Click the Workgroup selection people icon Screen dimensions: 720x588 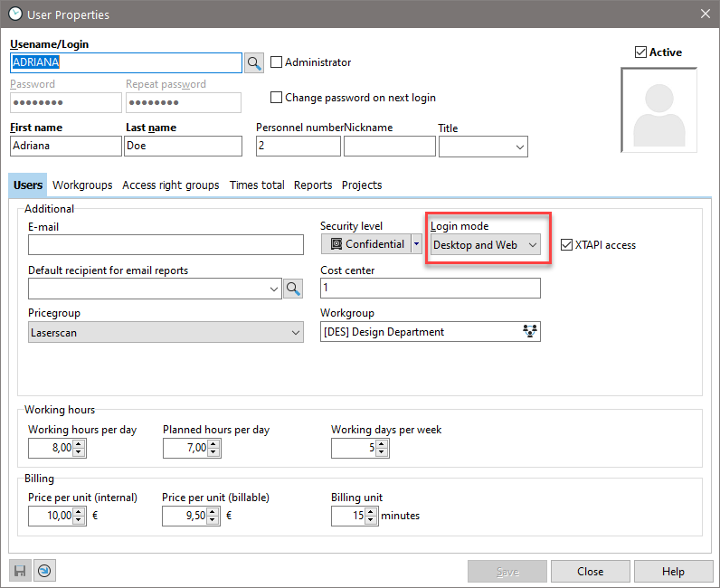tap(530, 332)
